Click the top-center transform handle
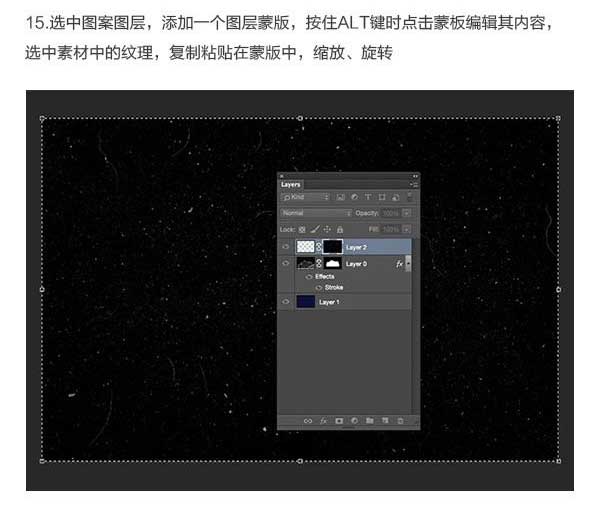Screen dimensions: 600x510 [x=300, y=118]
